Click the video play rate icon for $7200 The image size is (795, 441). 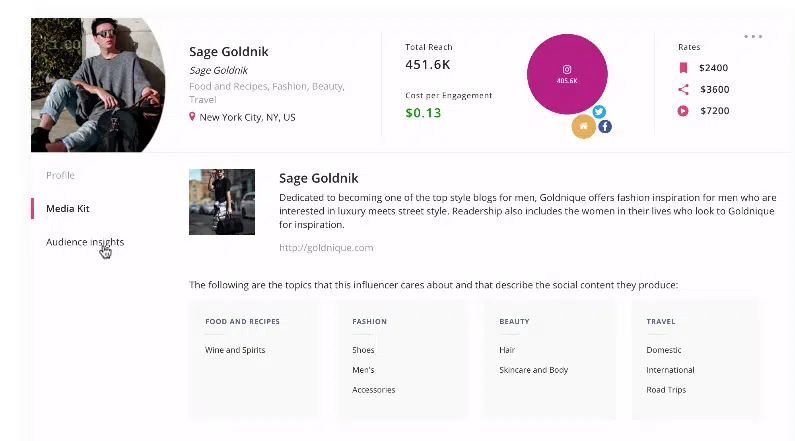[683, 111]
